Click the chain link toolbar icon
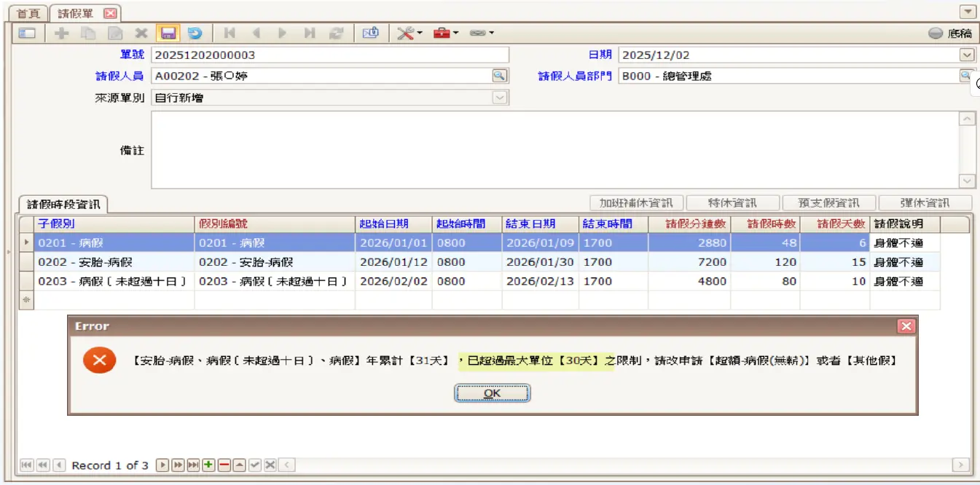This screenshot has height=485, width=980. pyautogui.click(x=481, y=33)
